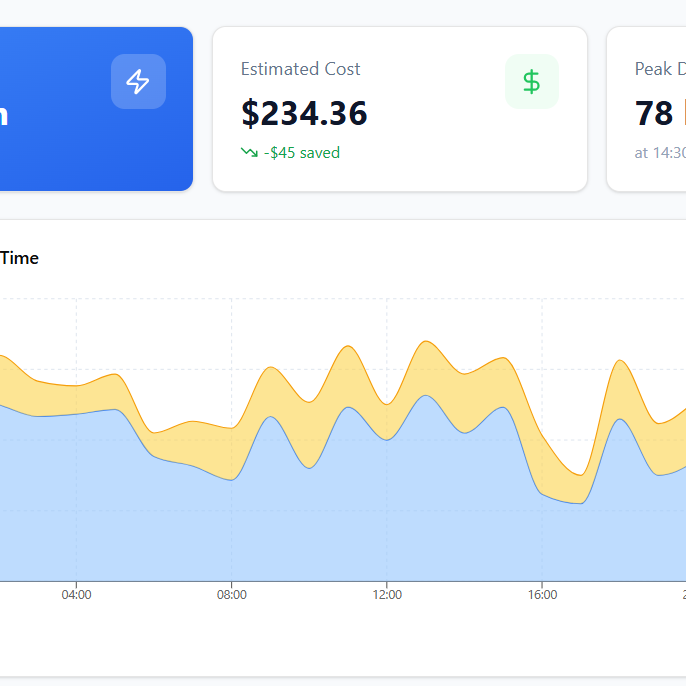The width and height of the screenshot is (686, 686).
Task: Click the 12:00 axis label
Action: click(x=387, y=594)
